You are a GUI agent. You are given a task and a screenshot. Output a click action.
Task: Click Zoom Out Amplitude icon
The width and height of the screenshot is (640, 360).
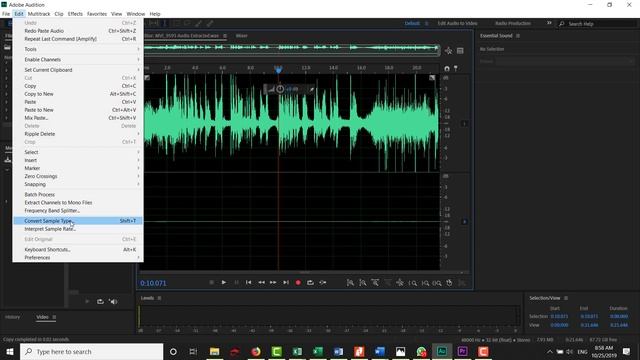click(362, 283)
